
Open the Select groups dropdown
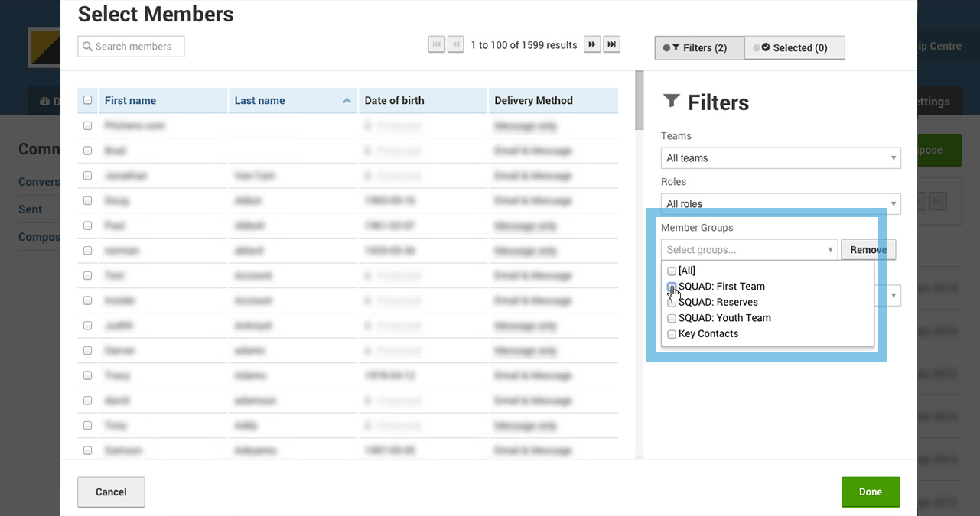(750, 250)
